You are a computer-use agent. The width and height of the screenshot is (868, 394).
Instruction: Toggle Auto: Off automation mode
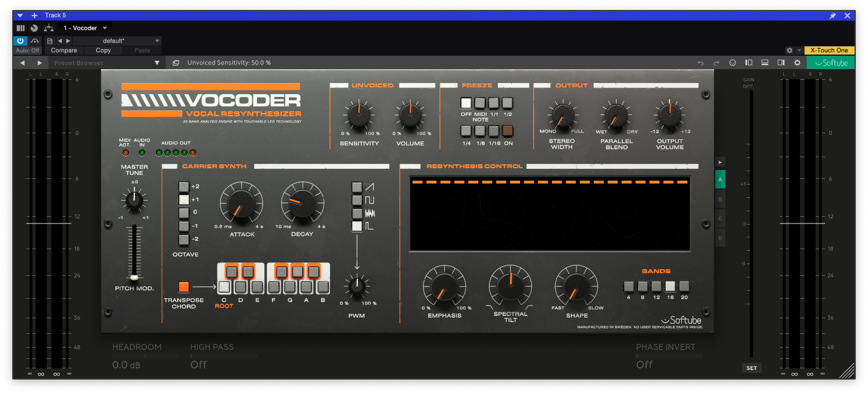28,50
